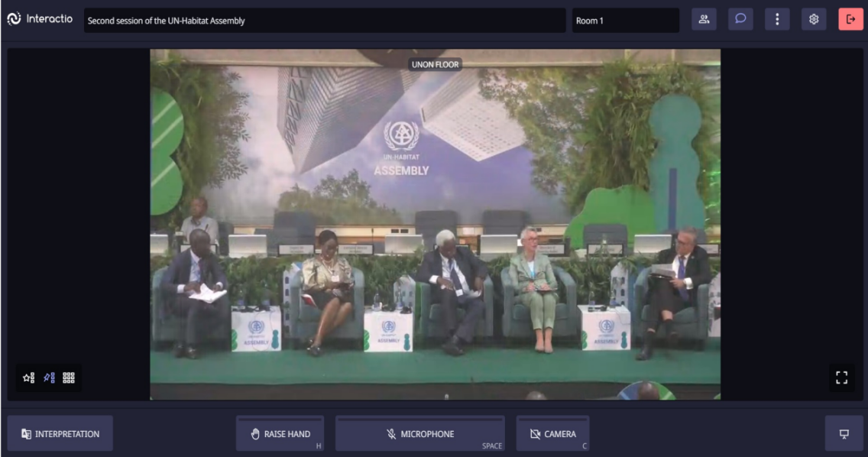
Task: Click the RAISE HAND button
Action: pos(280,434)
